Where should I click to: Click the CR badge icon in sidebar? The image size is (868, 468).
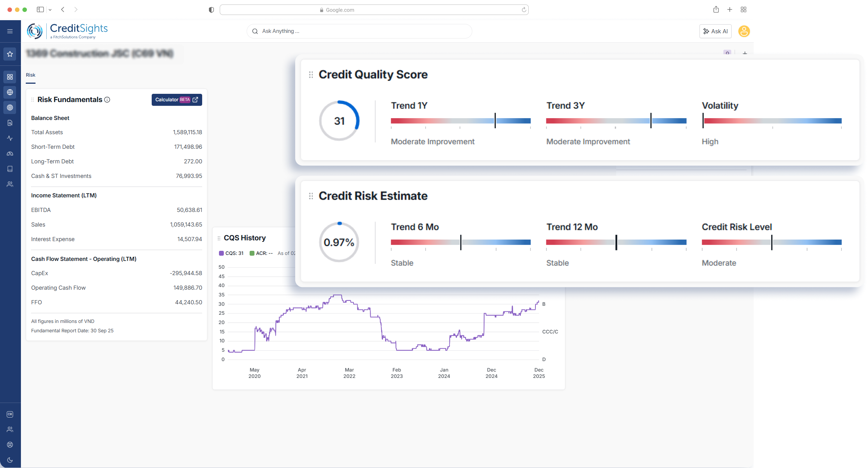[10, 414]
